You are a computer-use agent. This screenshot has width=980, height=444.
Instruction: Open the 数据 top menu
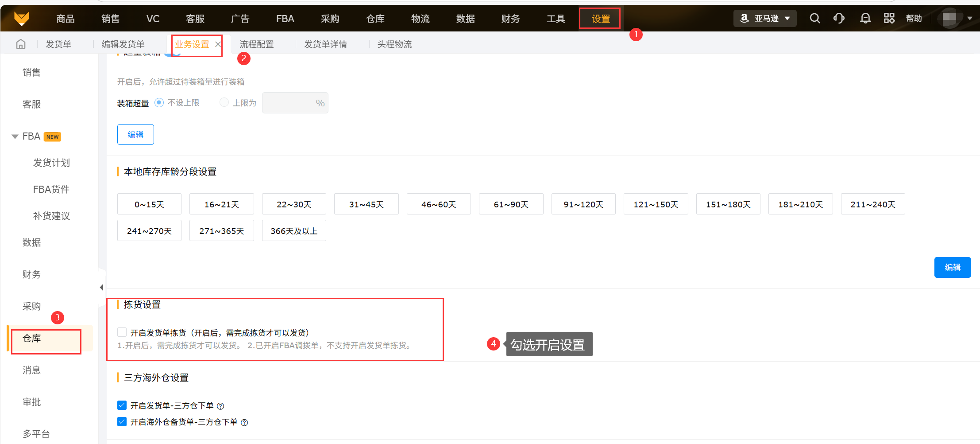point(466,19)
